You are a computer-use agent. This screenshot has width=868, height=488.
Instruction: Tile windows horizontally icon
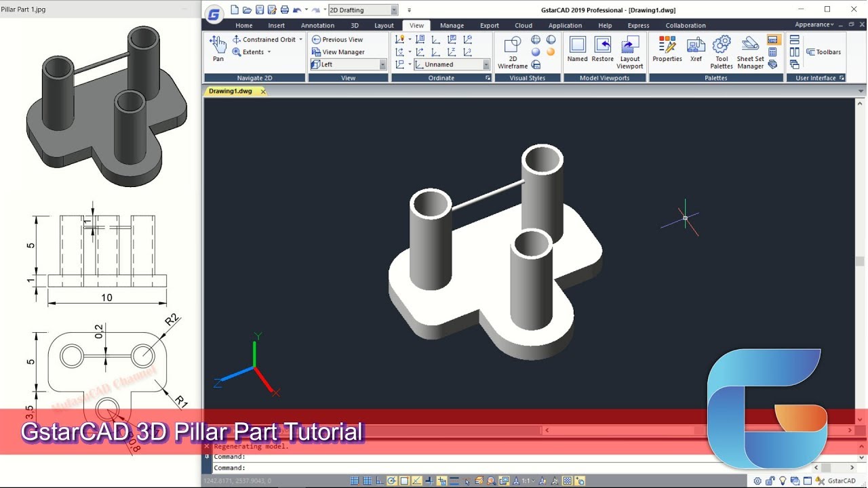coord(795,40)
